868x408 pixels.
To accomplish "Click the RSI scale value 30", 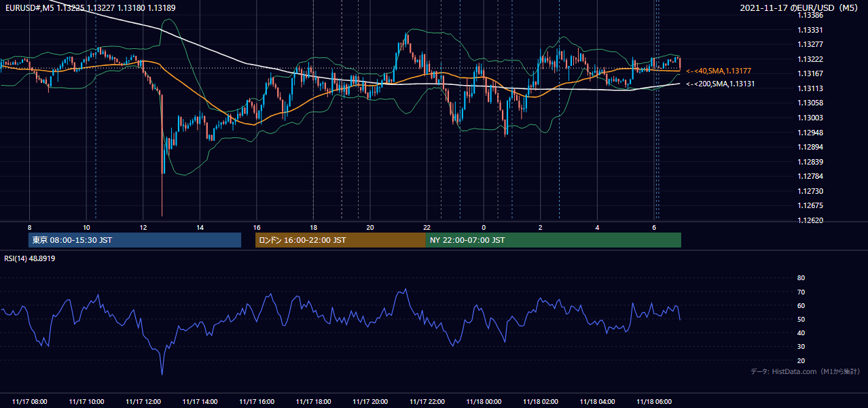I will (x=801, y=347).
